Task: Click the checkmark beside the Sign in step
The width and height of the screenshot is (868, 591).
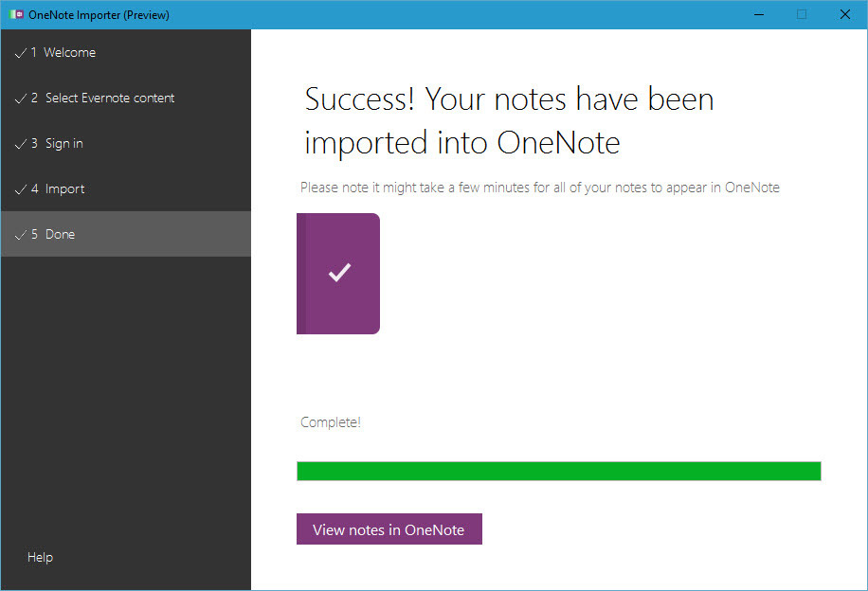Action: [21, 143]
